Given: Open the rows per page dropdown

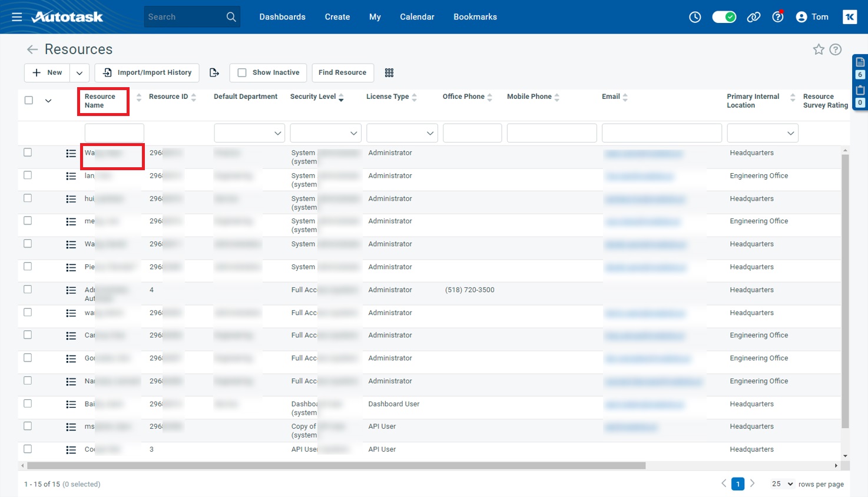Looking at the screenshot, I should pyautogui.click(x=783, y=483).
